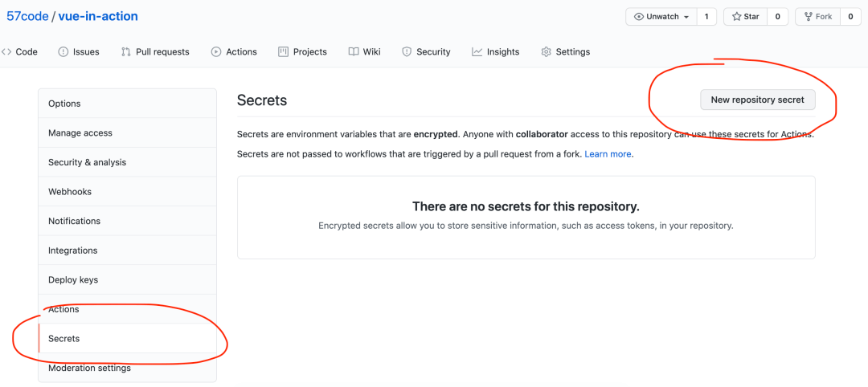The image size is (868, 387).
Task: Open Manage access in sidebar
Action: pos(80,133)
